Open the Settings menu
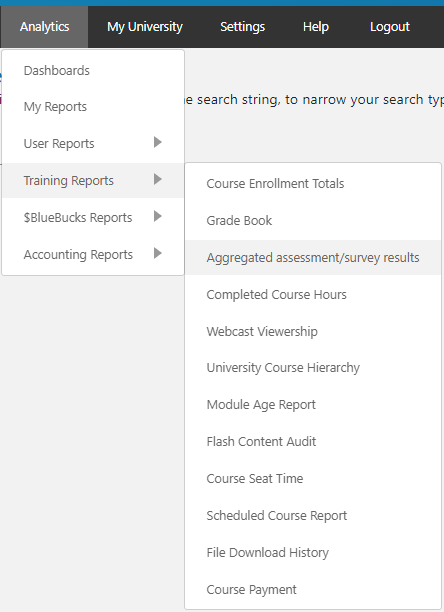This screenshot has height=612, width=444. 242,27
